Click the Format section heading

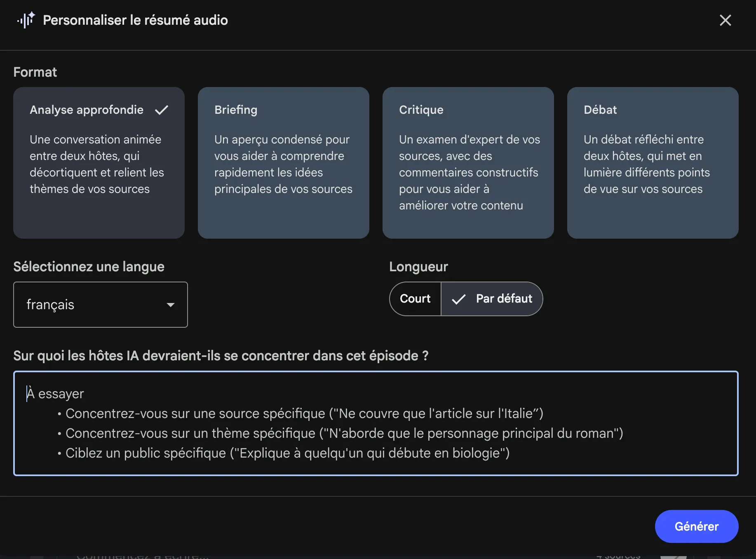click(x=35, y=72)
